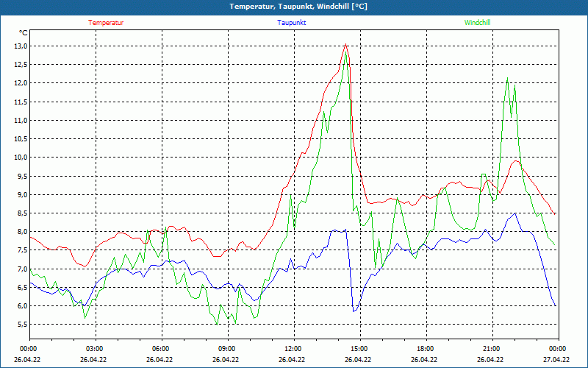
Task: Click the 27.04.22 date label
Action: point(556,359)
